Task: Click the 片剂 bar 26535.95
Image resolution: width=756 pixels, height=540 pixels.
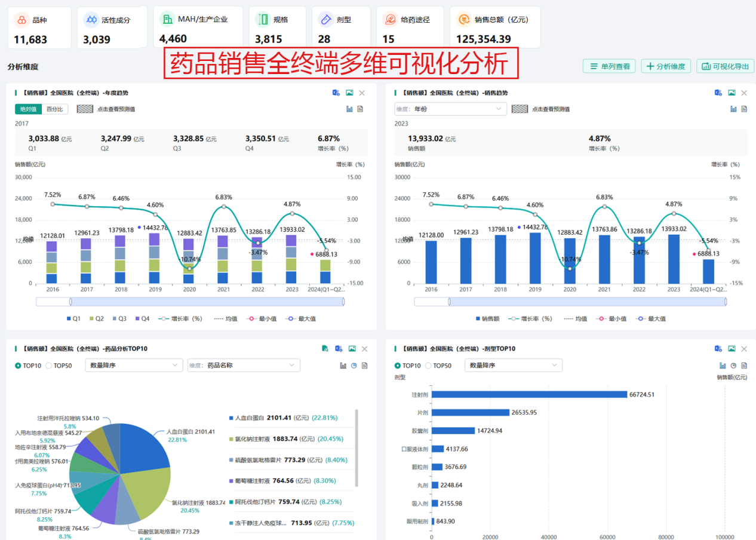Action: [x=470, y=412]
